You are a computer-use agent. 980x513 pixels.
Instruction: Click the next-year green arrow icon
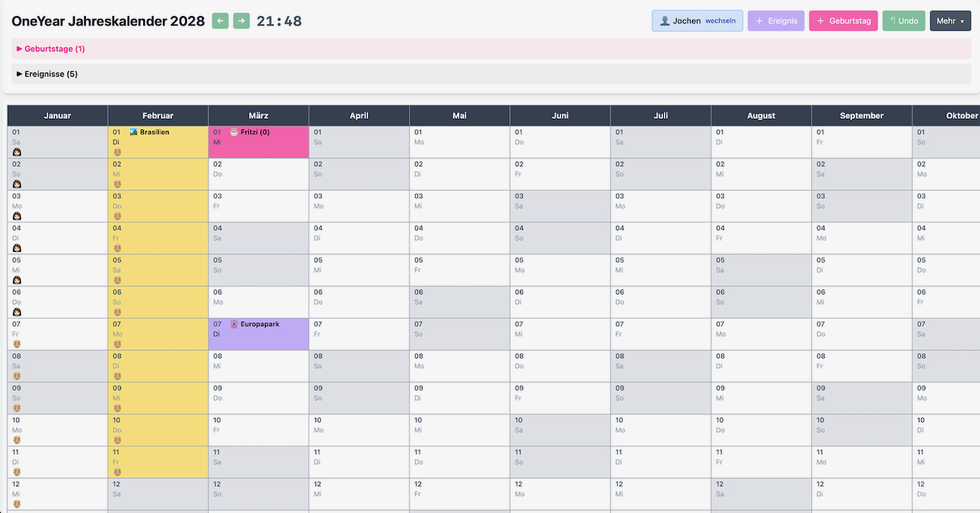pyautogui.click(x=241, y=21)
